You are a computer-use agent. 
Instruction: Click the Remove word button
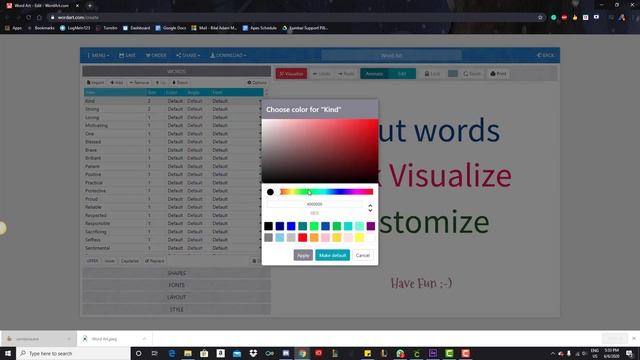pos(139,83)
